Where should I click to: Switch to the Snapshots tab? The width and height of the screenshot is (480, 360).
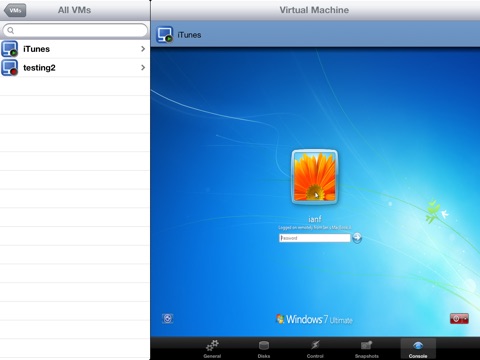(x=367, y=349)
